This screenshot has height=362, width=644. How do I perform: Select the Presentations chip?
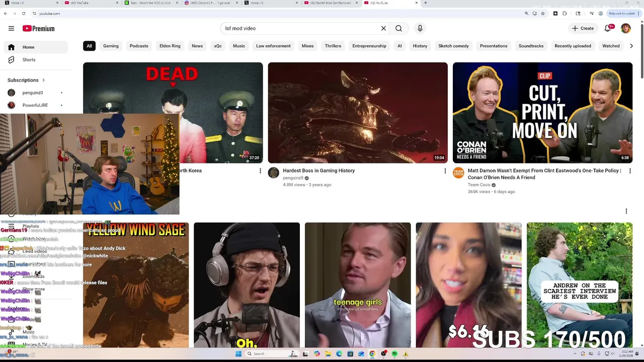494,46
